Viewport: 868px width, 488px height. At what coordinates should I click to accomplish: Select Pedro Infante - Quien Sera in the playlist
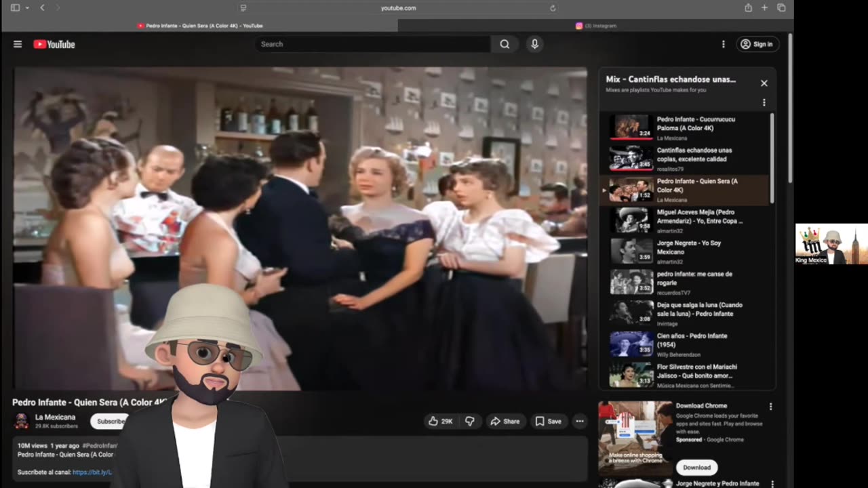(x=685, y=190)
